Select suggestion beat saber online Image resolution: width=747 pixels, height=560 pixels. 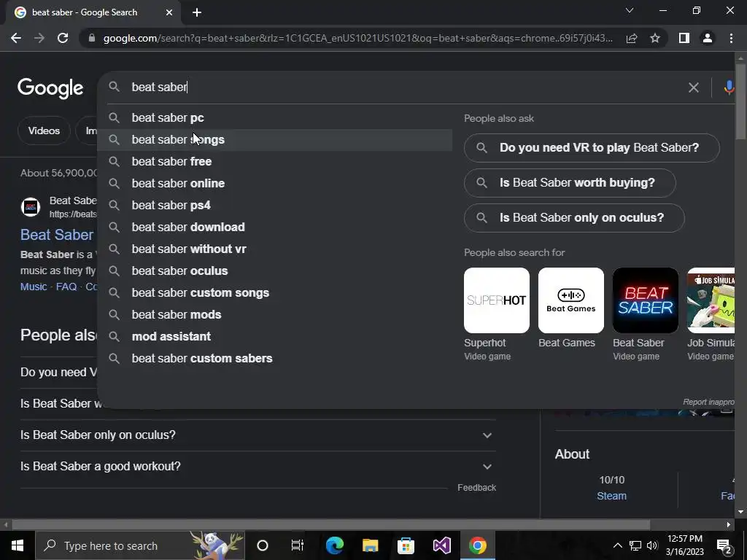coord(275,183)
